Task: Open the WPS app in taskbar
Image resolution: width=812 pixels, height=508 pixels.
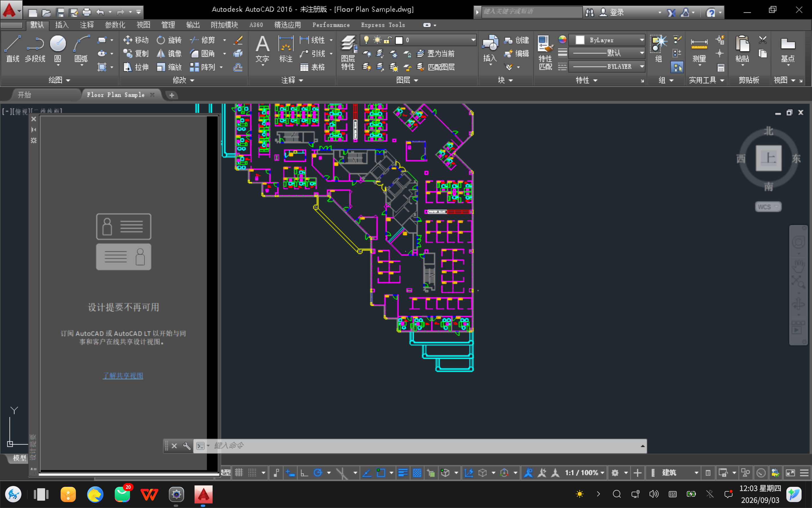Action: (150, 494)
